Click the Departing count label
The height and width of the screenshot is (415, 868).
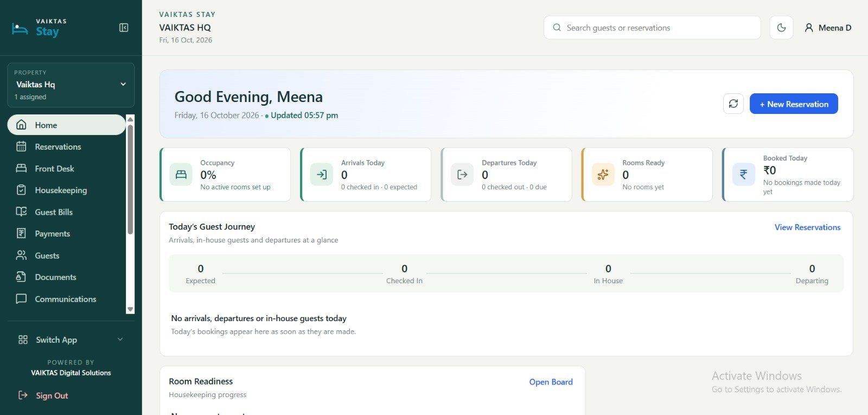[812, 280]
